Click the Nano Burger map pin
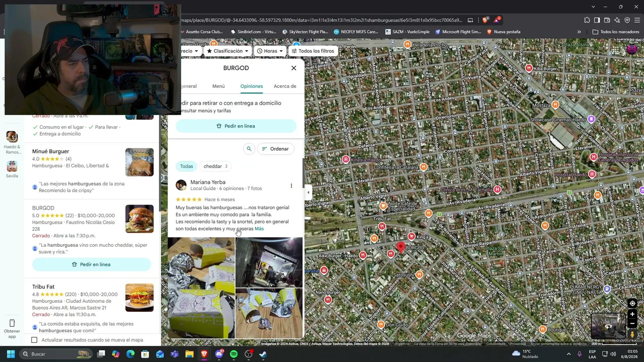 coord(328,300)
